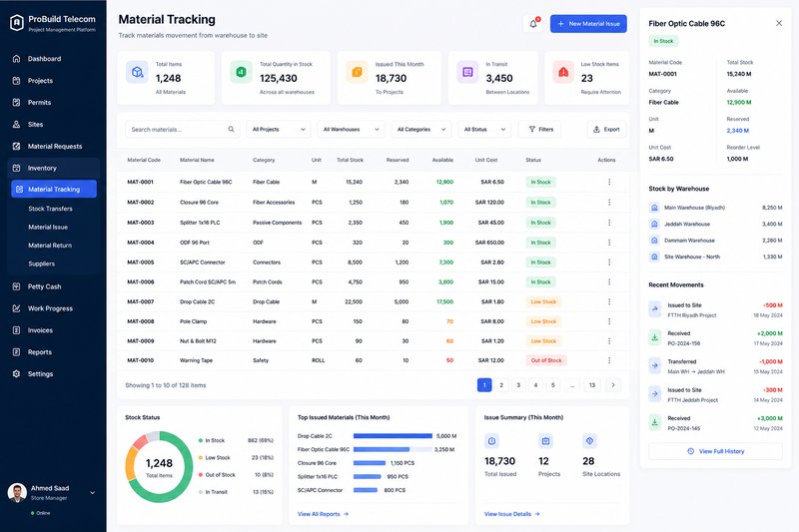Open actions menu for MAT-0001 row
The height and width of the screenshot is (532, 799).
click(609, 182)
